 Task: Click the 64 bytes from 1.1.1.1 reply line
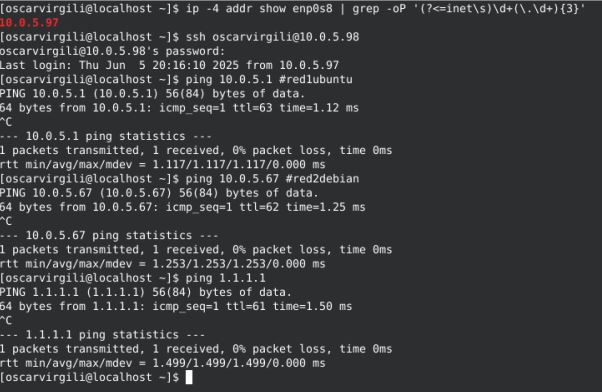[176, 306]
